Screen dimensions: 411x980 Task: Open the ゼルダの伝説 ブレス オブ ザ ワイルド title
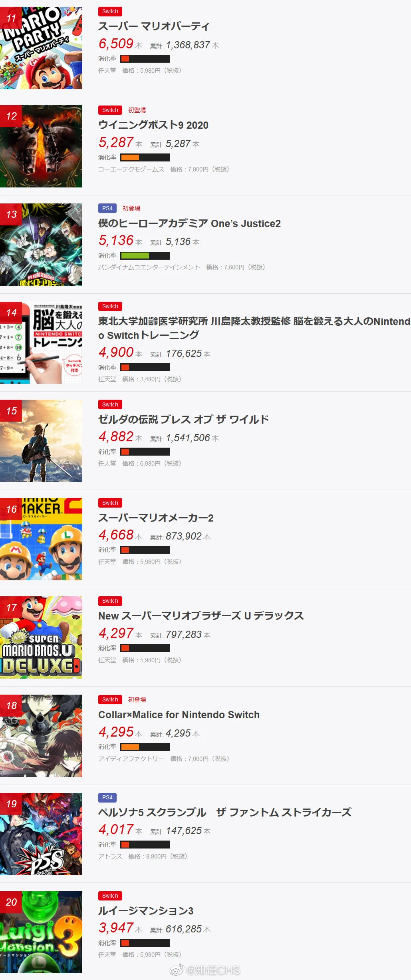pos(183,420)
